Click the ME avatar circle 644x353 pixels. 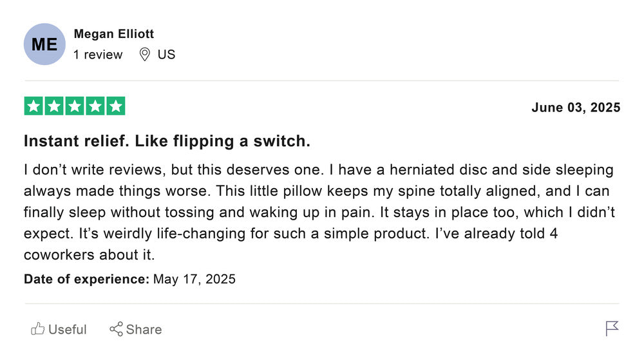tap(44, 44)
